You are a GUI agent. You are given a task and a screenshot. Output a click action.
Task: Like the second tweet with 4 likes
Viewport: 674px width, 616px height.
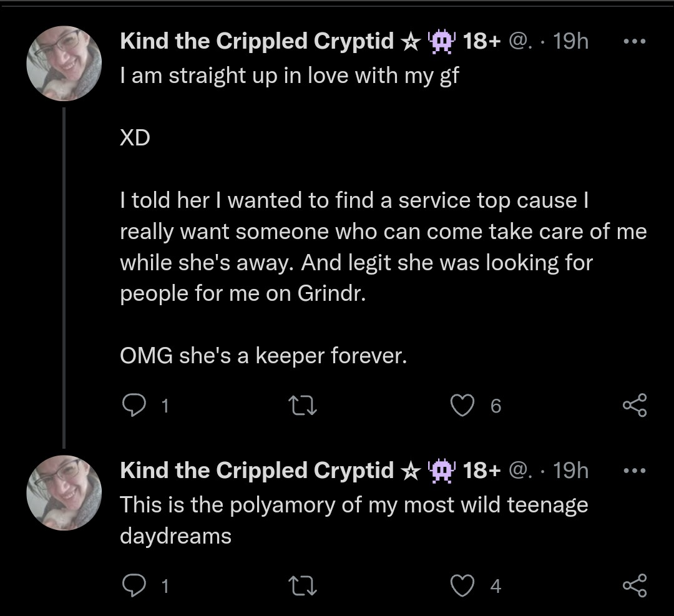pyautogui.click(x=462, y=586)
